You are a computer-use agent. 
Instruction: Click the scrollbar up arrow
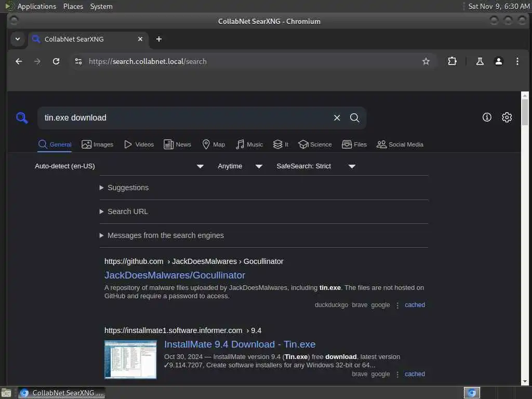525,95
